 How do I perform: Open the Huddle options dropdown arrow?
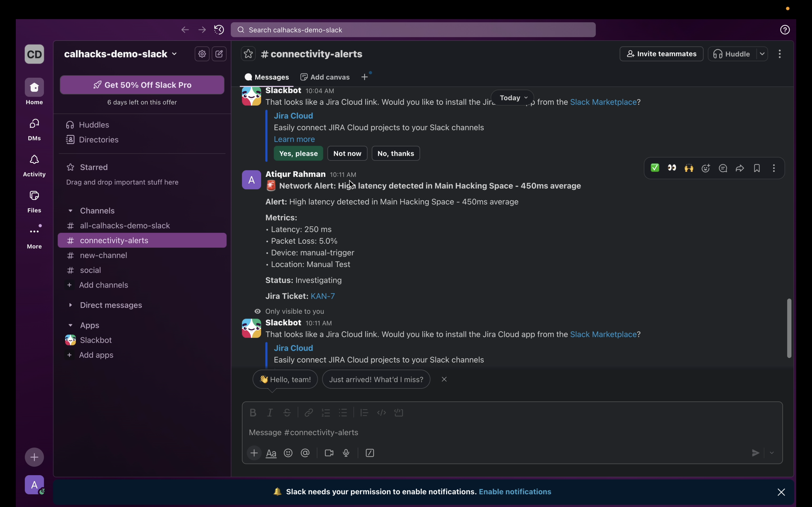762,54
